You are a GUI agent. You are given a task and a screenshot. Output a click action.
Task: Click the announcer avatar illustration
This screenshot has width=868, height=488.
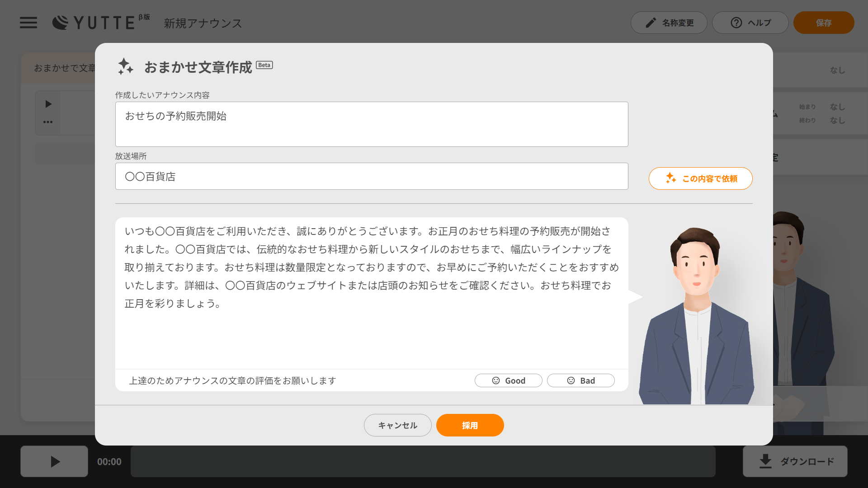[696, 316]
